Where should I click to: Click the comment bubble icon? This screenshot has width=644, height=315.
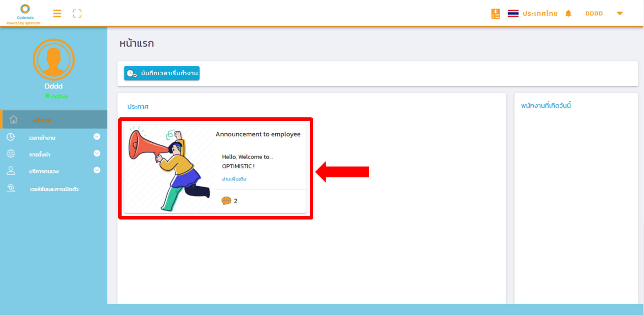[x=226, y=201]
